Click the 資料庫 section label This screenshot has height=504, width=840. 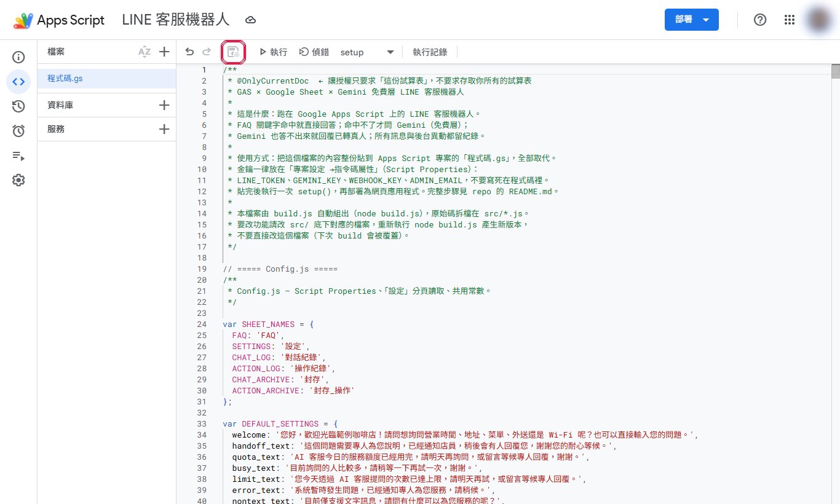coord(60,105)
